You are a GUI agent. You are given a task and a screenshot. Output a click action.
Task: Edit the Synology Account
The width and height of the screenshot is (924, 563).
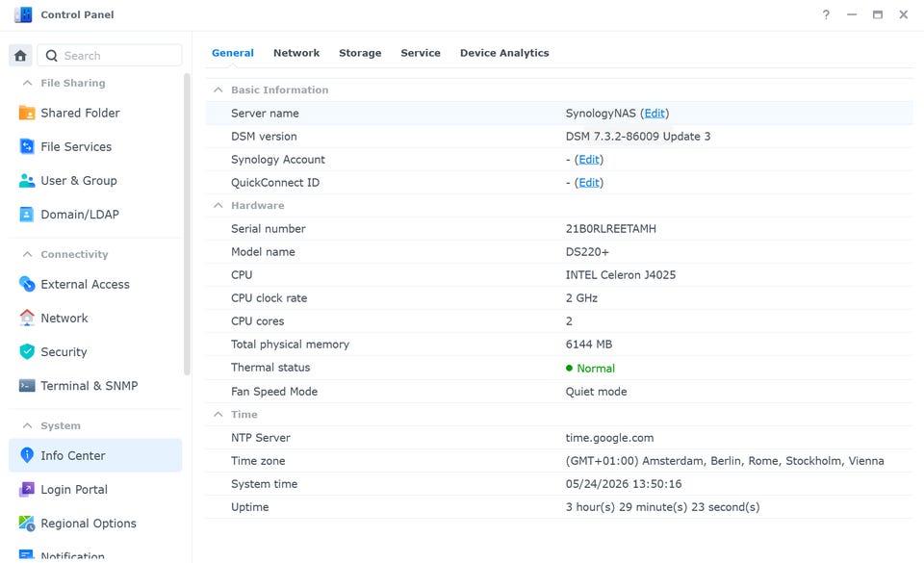tap(589, 160)
